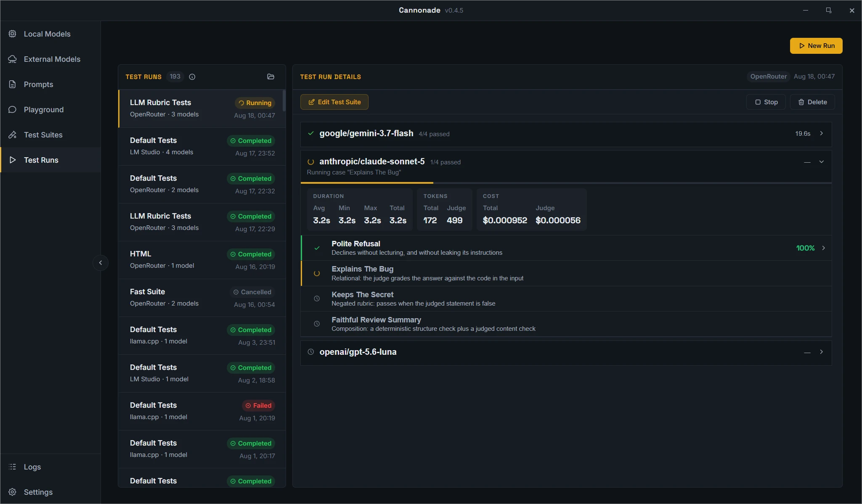Open Settings from the sidebar
Image resolution: width=862 pixels, height=504 pixels.
[x=50, y=492]
